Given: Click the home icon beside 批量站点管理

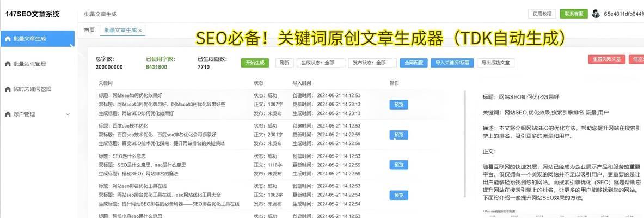Looking at the screenshot, I should (x=8, y=64).
